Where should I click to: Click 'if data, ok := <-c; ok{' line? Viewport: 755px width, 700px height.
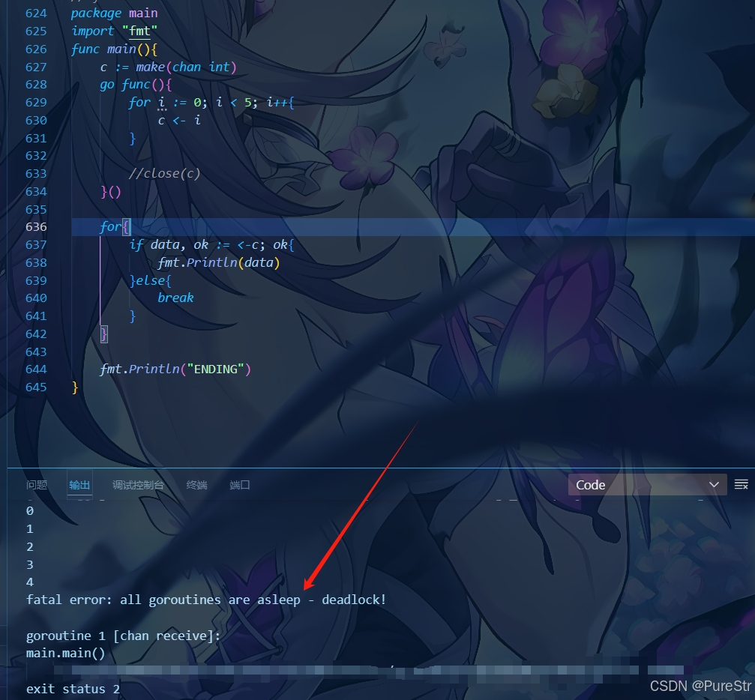tap(211, 244)
